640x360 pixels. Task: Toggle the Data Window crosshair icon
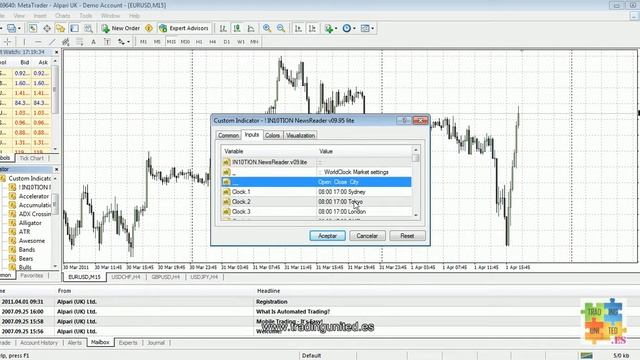(47, 28)
